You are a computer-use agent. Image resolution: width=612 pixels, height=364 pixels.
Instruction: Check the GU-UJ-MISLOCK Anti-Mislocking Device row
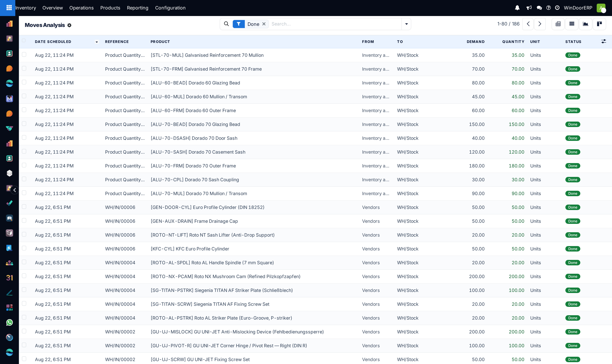24,331
